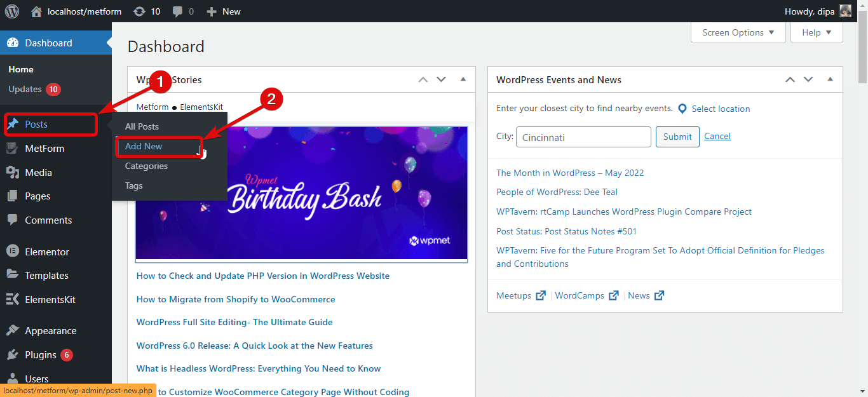Click the location pin icon beside Select location
This screenshot has width=868, height=397.
coord(682,109)
